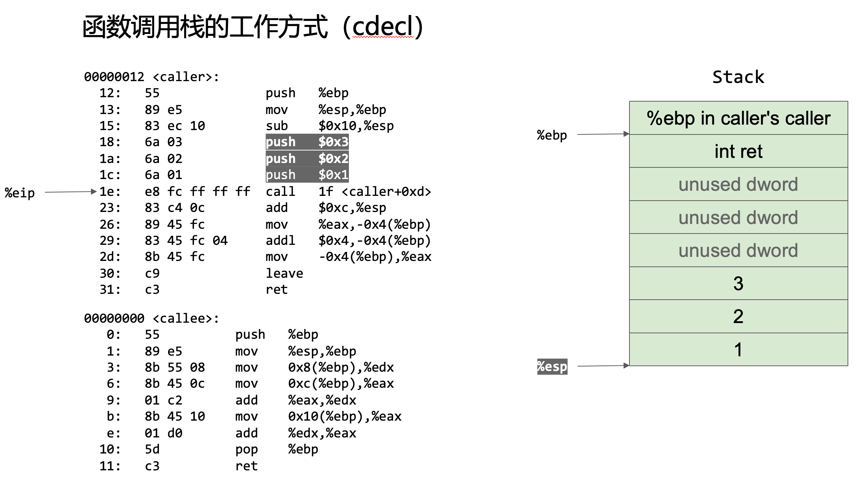Click the opcode bytes '83 ec 10'
The width and height of the screenshot is (868, 478).
click(175, 126)
